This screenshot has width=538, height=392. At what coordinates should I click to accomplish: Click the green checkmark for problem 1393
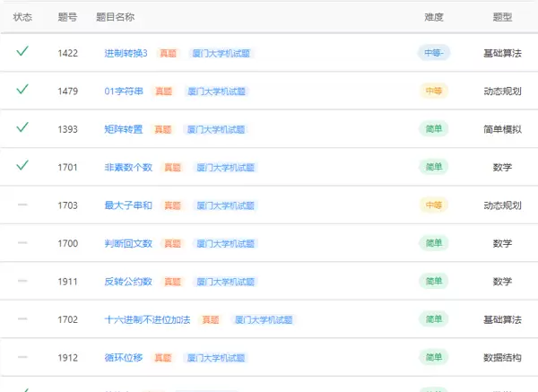[22, 128]
